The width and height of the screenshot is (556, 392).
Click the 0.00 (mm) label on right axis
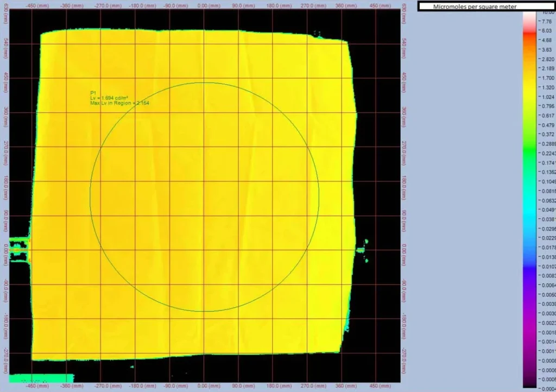point(403,250)
